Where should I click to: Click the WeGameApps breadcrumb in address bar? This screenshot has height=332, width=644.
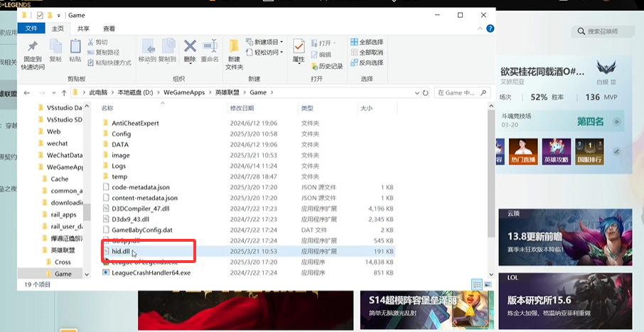pyautogui.click(x=186, y=92)
